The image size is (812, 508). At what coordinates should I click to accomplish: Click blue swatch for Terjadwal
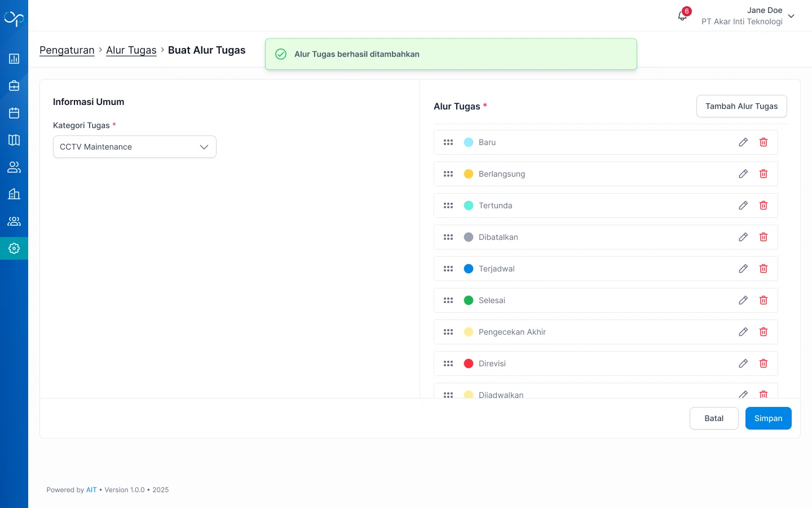[x=469, y=269]
